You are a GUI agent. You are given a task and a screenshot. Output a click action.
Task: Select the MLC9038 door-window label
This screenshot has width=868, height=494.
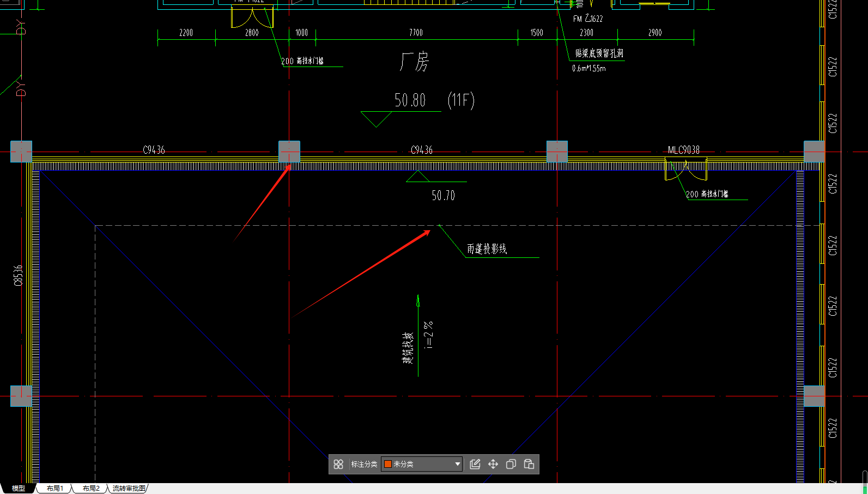click(x=684, y=150)
